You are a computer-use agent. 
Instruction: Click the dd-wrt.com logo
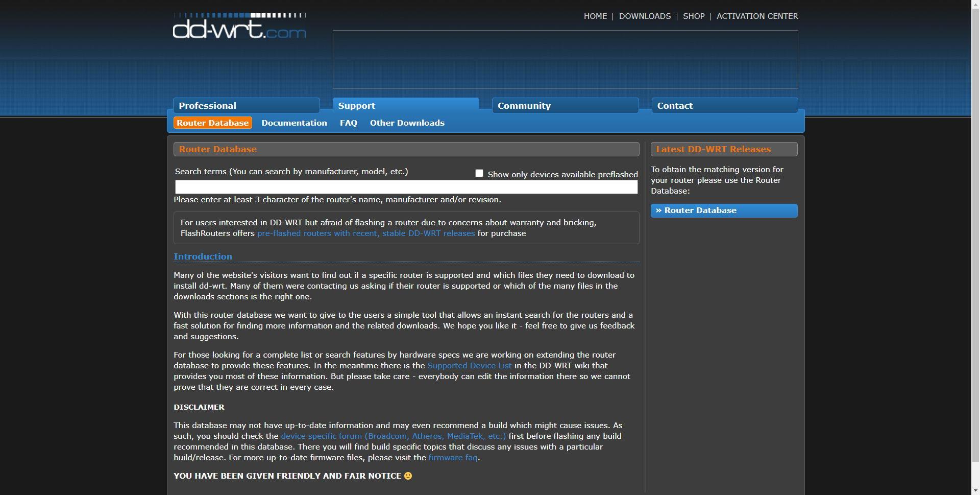(x=239, y=26)
